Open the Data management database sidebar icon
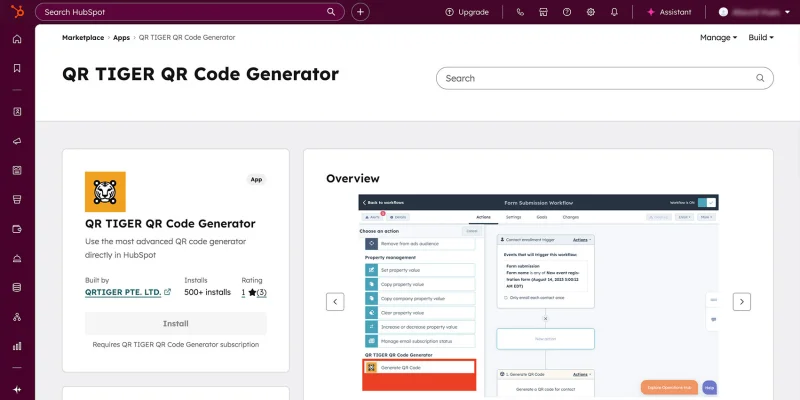 click(x=17, y=287)
